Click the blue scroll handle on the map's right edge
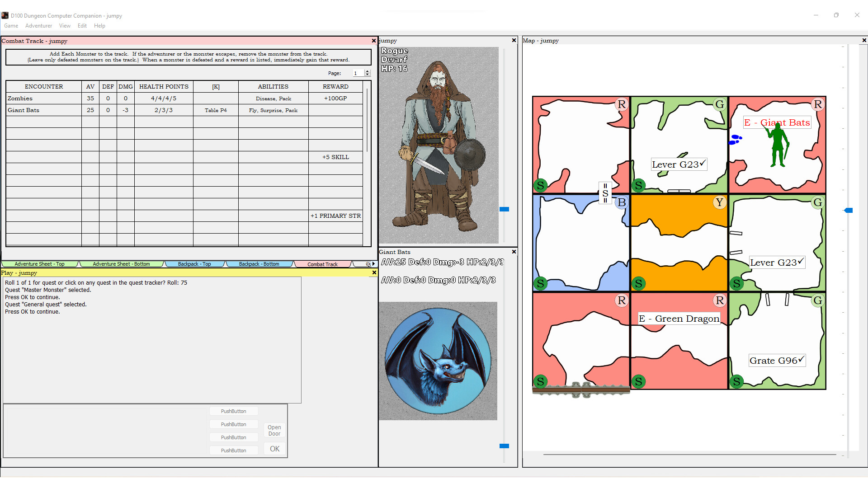The width and height of the screenshot is (868, 488). (849, 210)
